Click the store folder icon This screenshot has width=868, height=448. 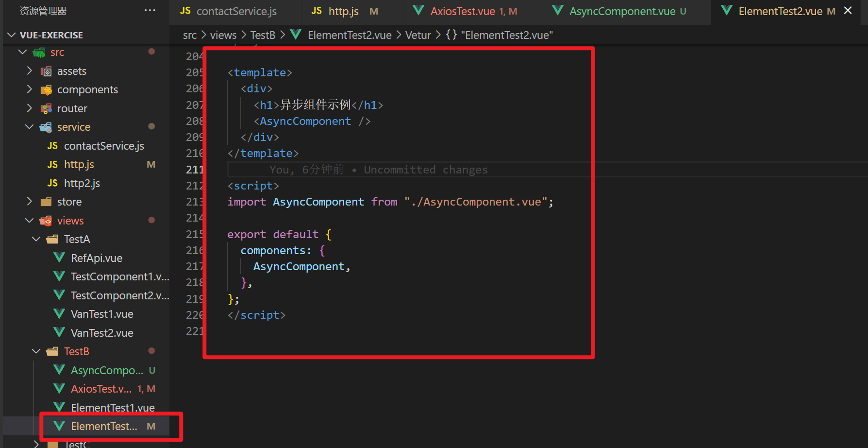pos(46,202)
